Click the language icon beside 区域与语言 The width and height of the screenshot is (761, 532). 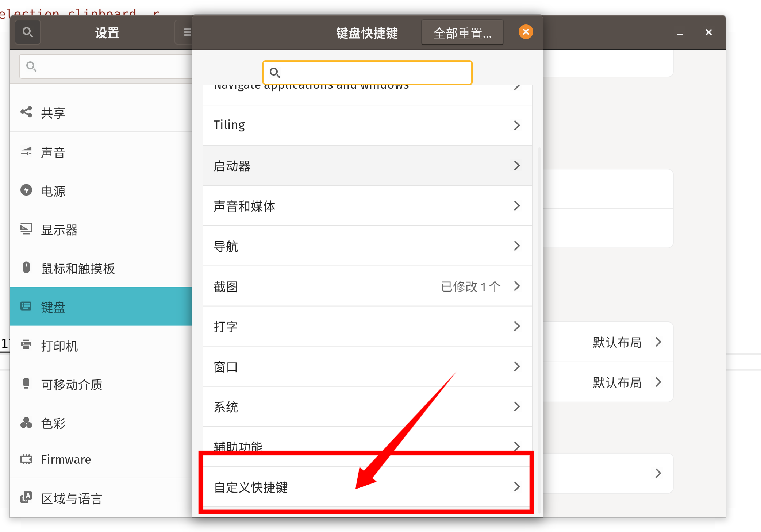(x=26, y=497)
